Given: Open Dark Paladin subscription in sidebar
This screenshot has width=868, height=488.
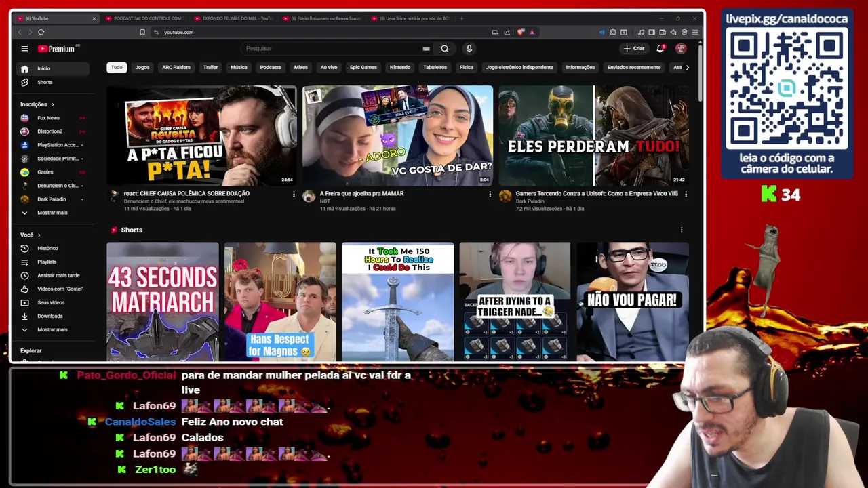Looking at the screenshot, I should (x=53, y=199).
